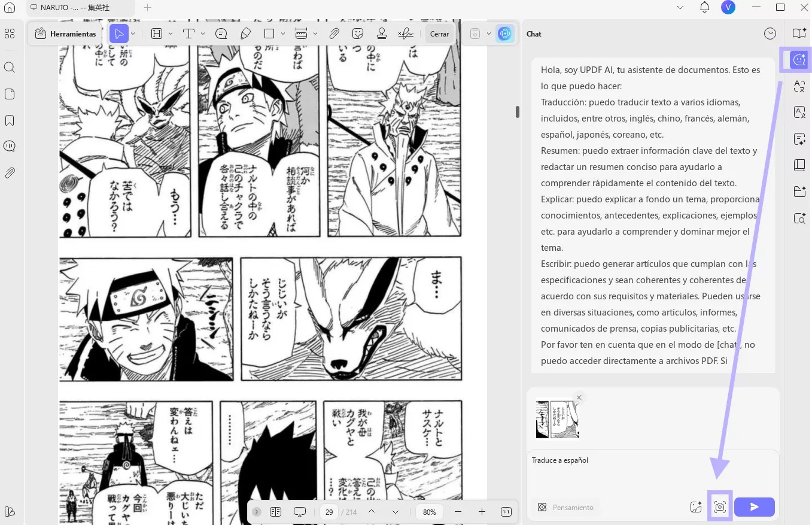Viewport: 812px width, 525px height.
Task: Open the thumbnails grid view icon
Action: point(10,34)
